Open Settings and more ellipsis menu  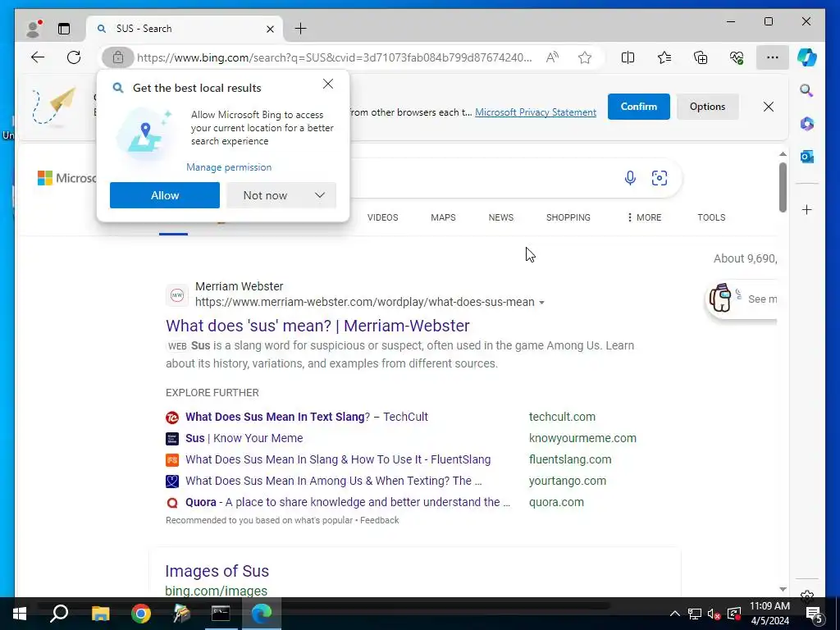772,57
